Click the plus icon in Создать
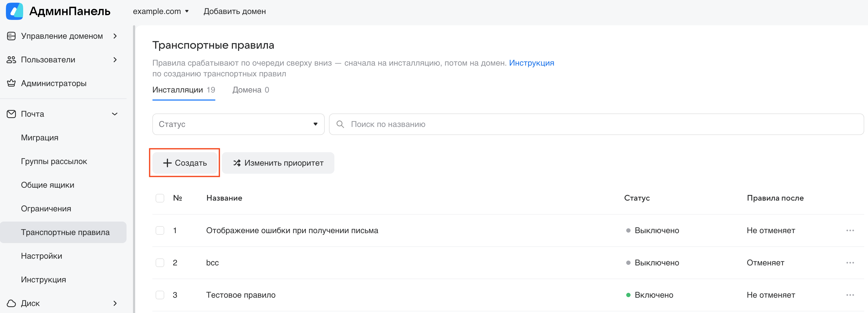 pos(167,163)
